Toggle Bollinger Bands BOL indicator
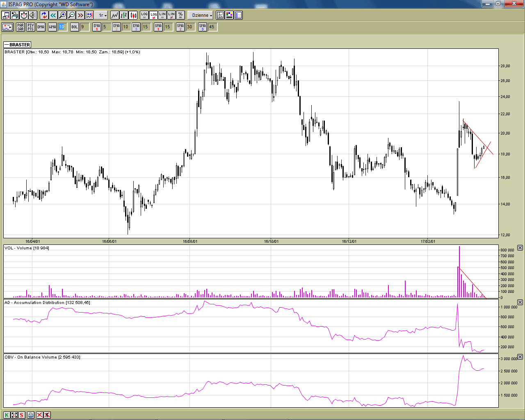525x420 pixels. (74, 27)
